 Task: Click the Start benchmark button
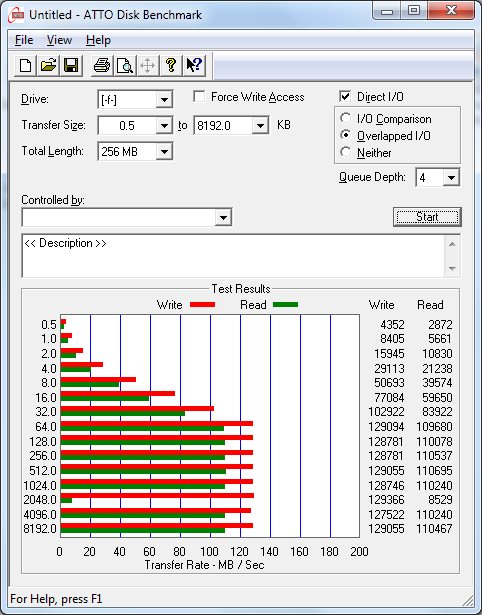(x=427, y=217)
